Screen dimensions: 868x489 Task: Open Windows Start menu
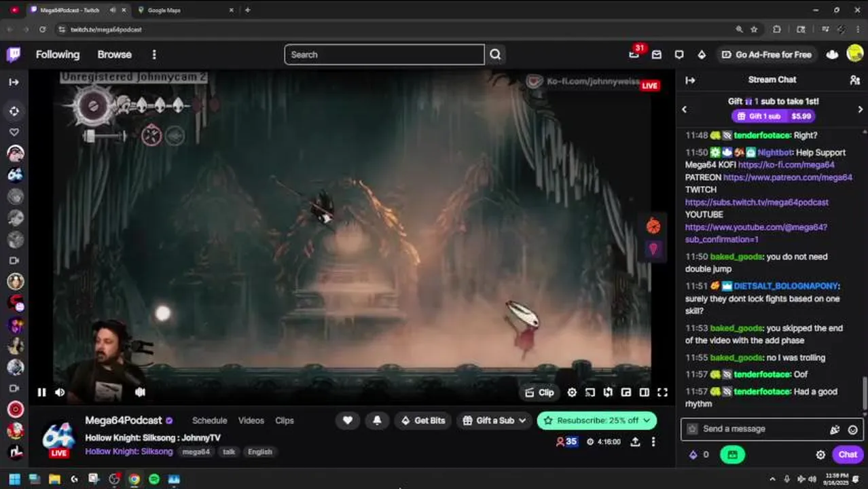pos(14,479)
